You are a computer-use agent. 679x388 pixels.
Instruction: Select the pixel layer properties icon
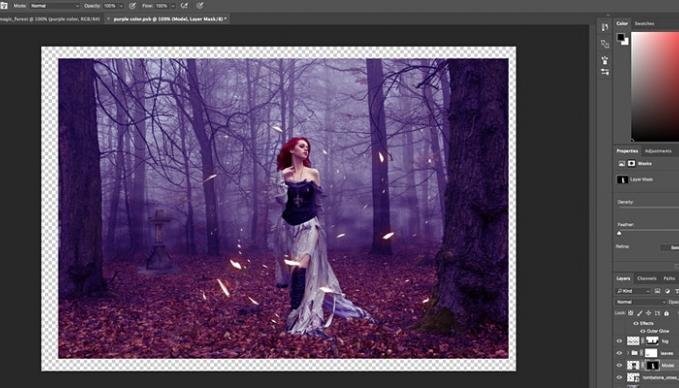(x=621, y=164)
